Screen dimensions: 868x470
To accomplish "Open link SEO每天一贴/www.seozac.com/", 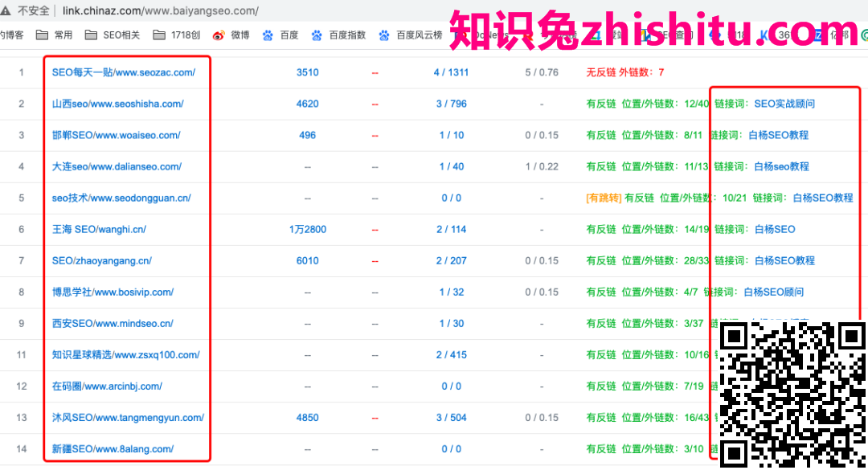I will coord(124,72).
